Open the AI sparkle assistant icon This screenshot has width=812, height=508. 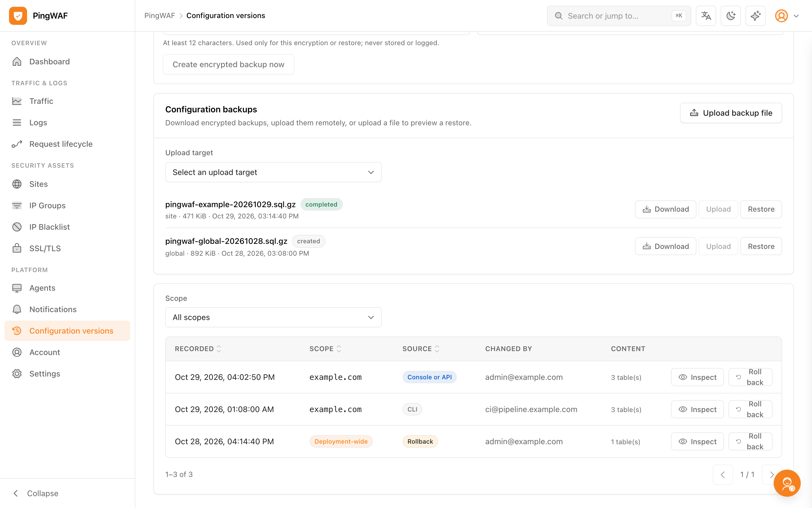(756, 16)
